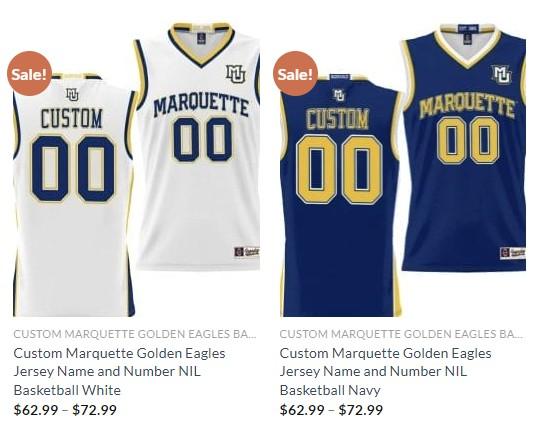Click the MARQUETTE lettering on white jersey

[x=201, y=105]
